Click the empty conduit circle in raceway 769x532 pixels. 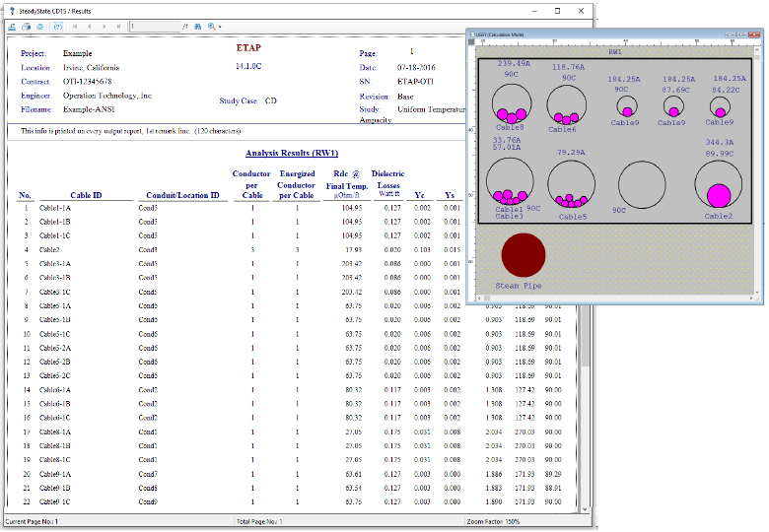(644, 184)
